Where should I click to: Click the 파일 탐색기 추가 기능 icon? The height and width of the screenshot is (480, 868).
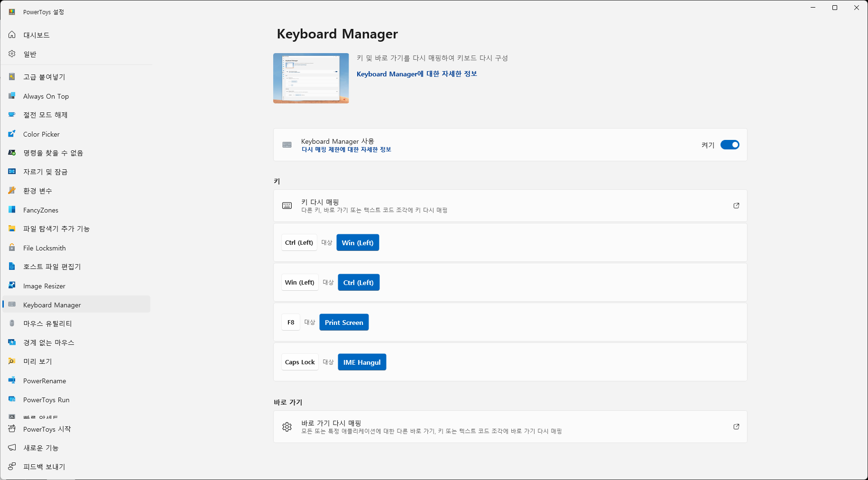coord(12,229)
